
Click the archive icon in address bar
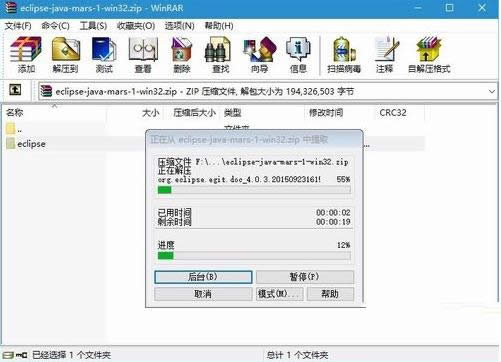[46, 91]
